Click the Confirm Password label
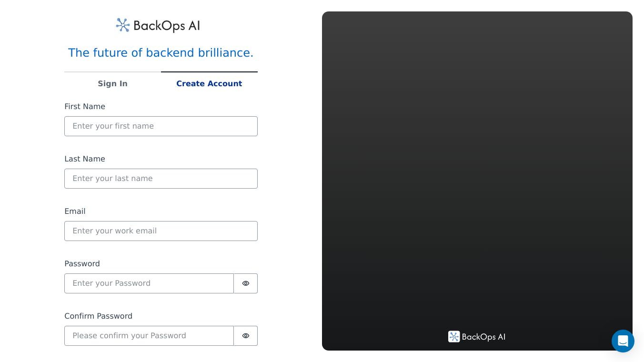The width and height of the screenshot is (644, 362). tap(99, 316)
